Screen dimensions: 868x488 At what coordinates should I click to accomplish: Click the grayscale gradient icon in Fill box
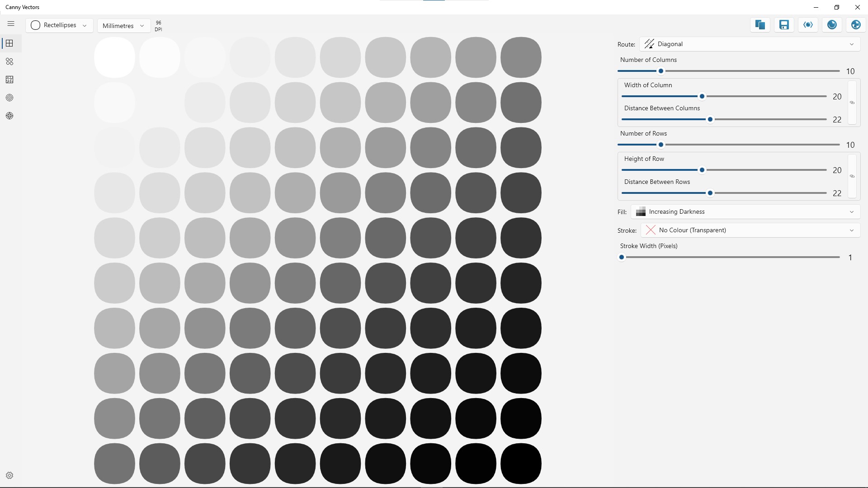tap(641, 211)
